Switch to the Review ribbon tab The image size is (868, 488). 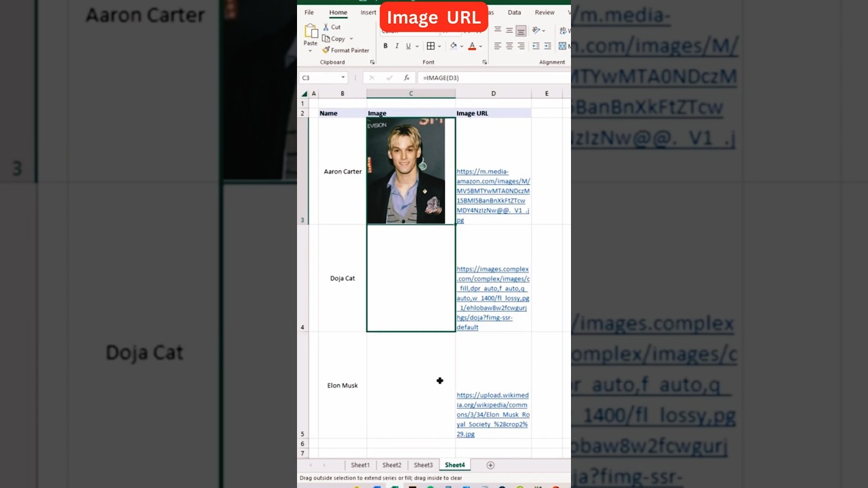click(545, 12)
